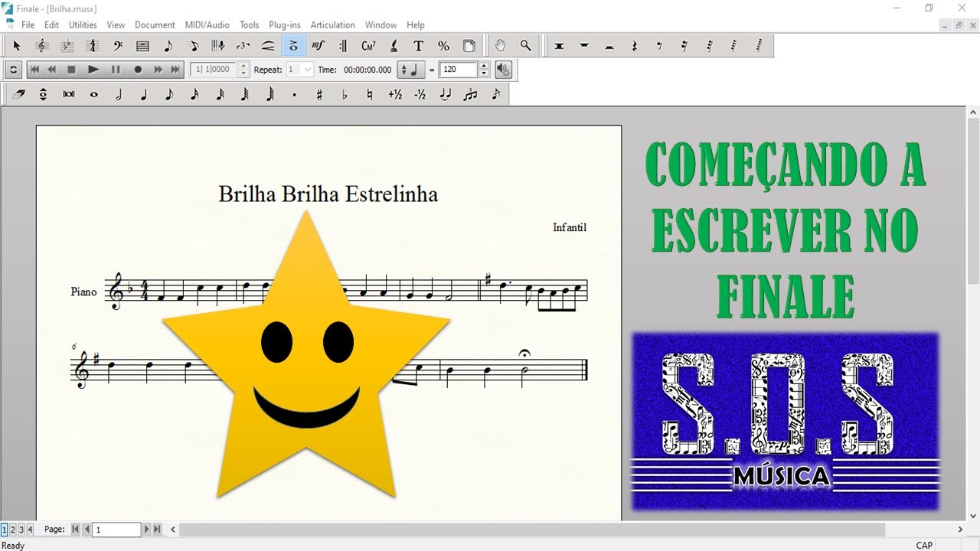Select the whole note duration
Screen dimensions: 980x551
click(93, 95)
